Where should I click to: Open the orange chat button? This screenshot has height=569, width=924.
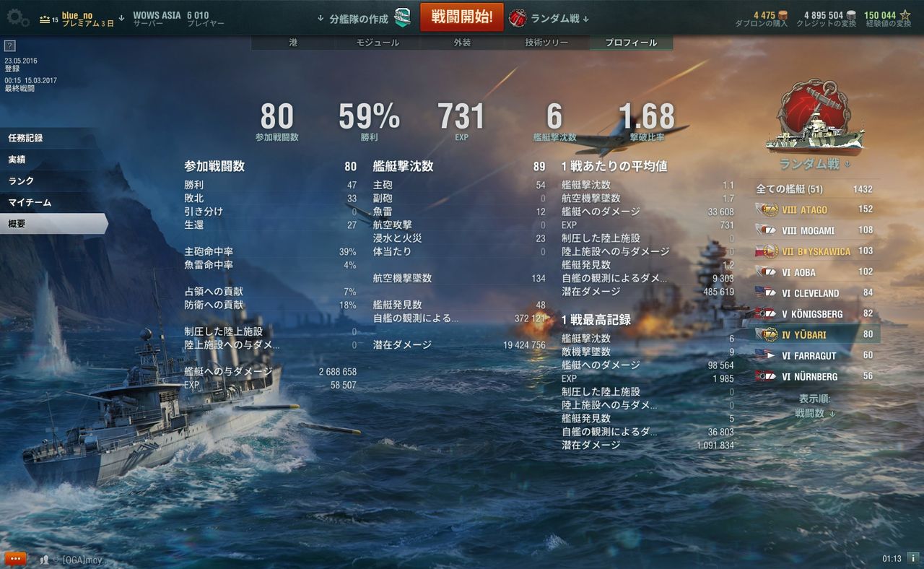tap(15, 559)
